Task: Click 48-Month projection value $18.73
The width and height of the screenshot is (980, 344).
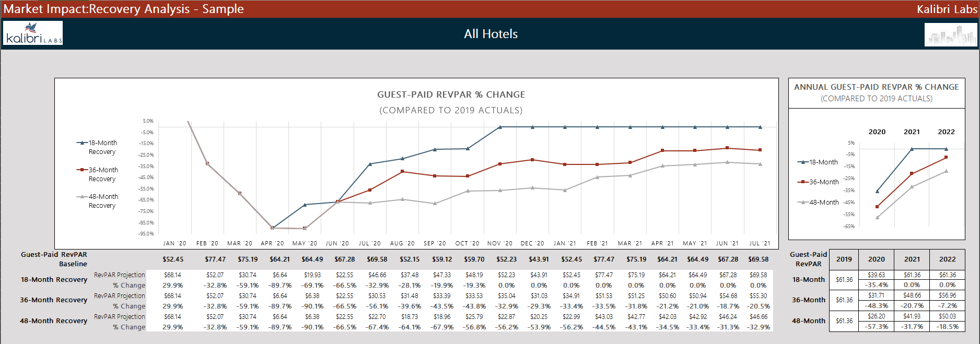Action: [410, 317]
